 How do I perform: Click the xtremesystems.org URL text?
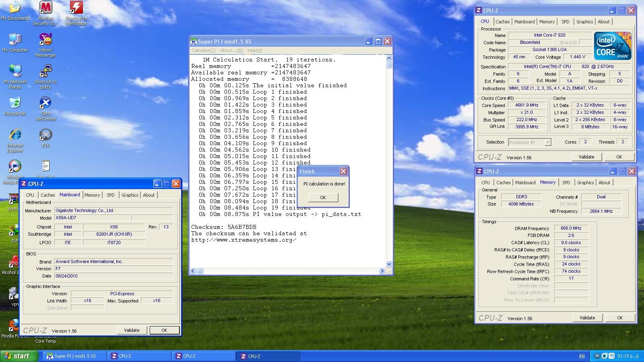coord(244,240)
